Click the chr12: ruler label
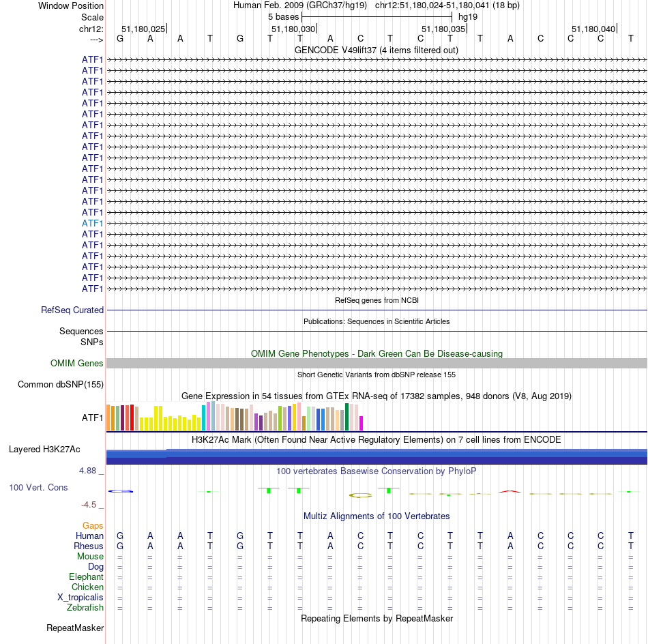The height and width of the screenshot is (644, 648). click(x=91, y=29)
